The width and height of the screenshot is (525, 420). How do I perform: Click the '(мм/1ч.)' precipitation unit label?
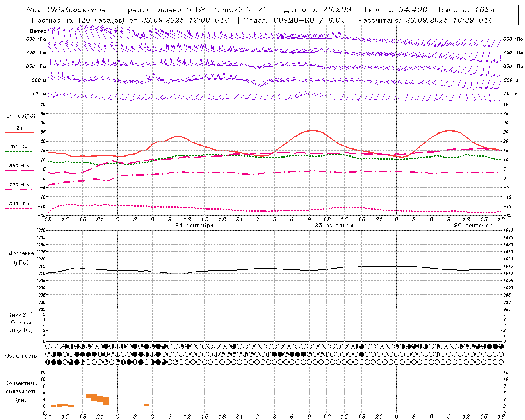point(21,330)
